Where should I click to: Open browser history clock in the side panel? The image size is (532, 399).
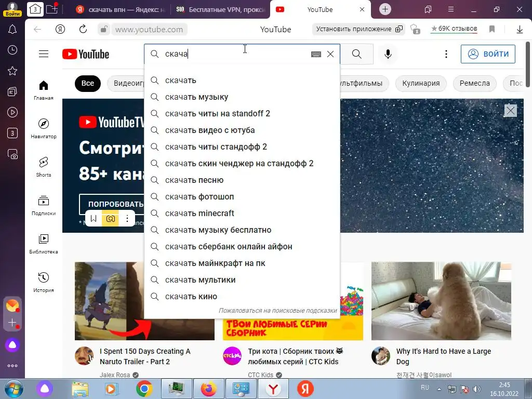(x=12, y=50)
